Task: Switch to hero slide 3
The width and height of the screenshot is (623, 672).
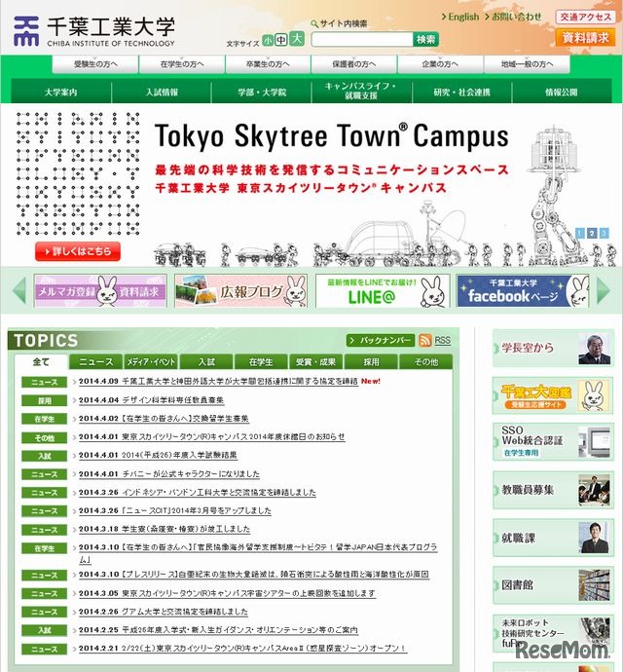Action: pos(604,233)
